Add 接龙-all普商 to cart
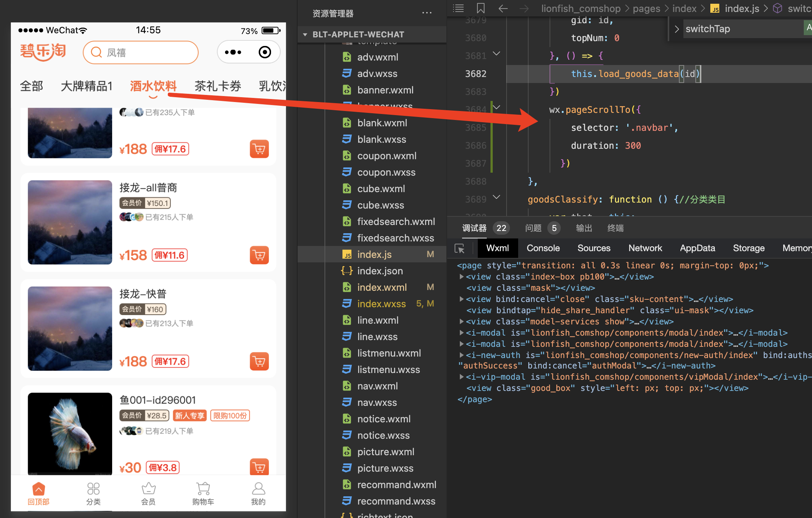Screen dimensions: 812x518 [259, 255]
